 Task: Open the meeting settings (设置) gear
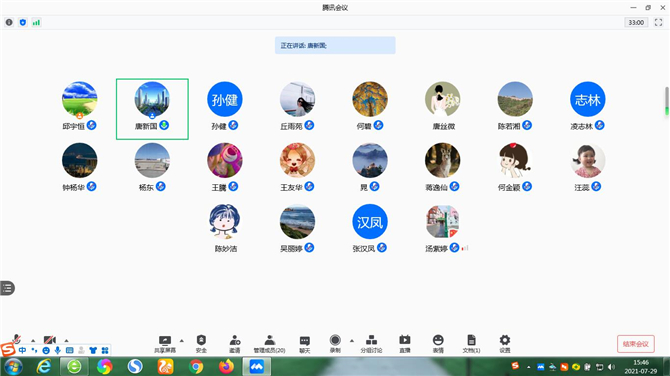pyautogui.click(x=505, y=344)
